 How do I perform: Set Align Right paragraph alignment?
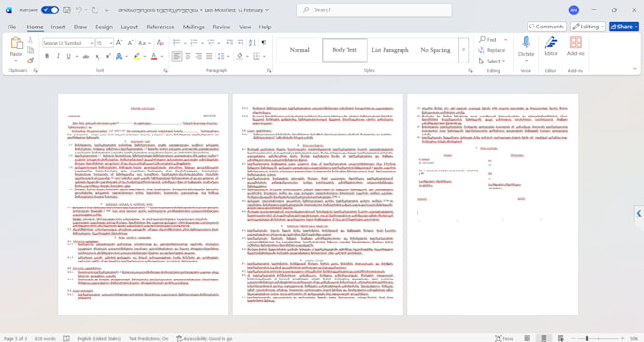coord(198,56)
